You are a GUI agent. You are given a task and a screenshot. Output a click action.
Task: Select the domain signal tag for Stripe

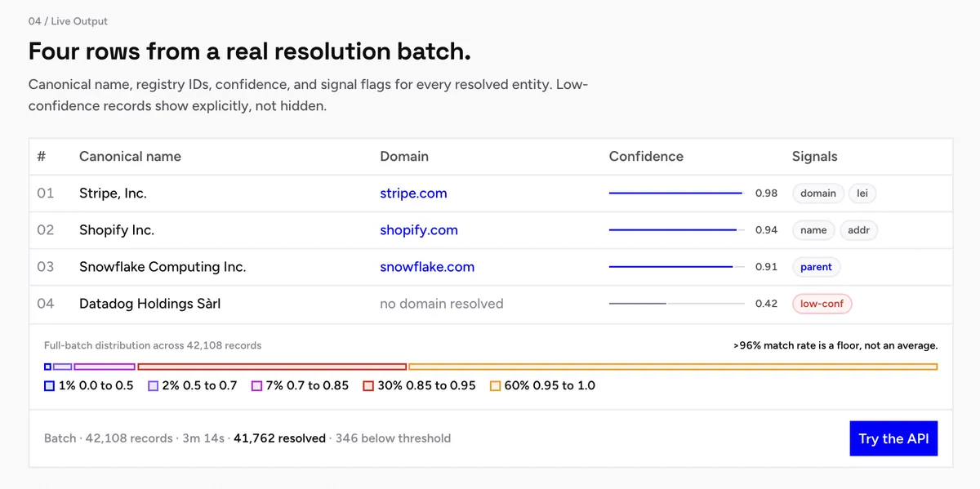coord(818,193)
